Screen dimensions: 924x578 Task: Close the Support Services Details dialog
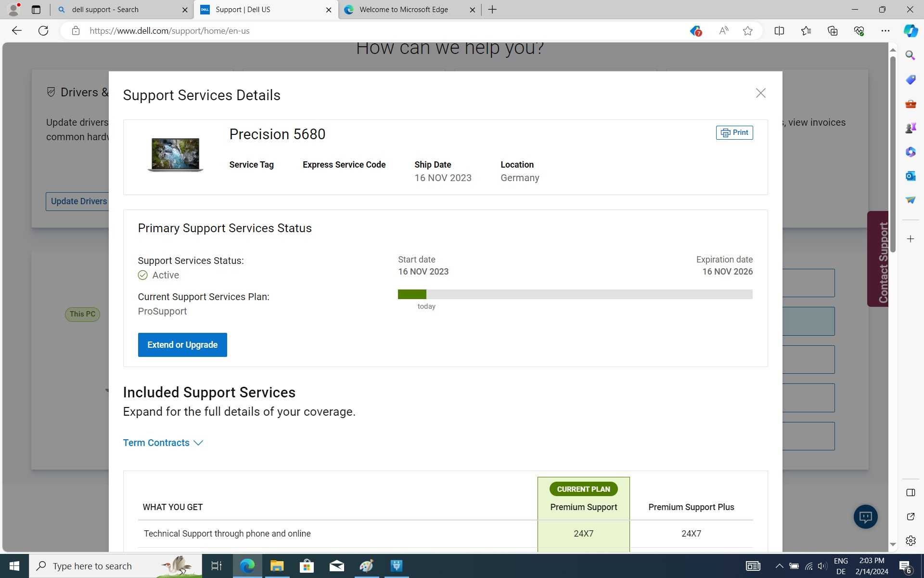[x=760, y=93]
